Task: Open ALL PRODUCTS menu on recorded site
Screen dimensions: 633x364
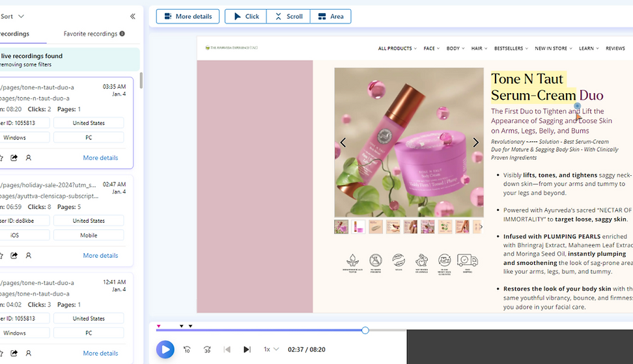Action: point(397,48)
